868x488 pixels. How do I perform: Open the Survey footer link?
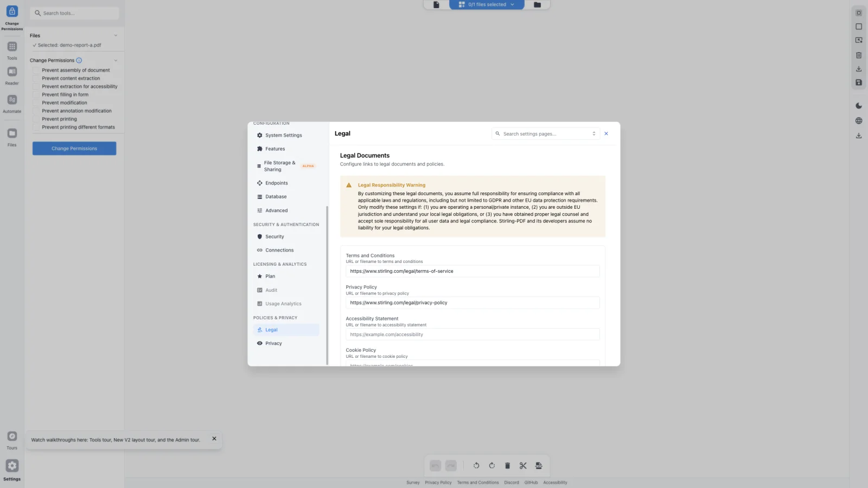[413, 483]
